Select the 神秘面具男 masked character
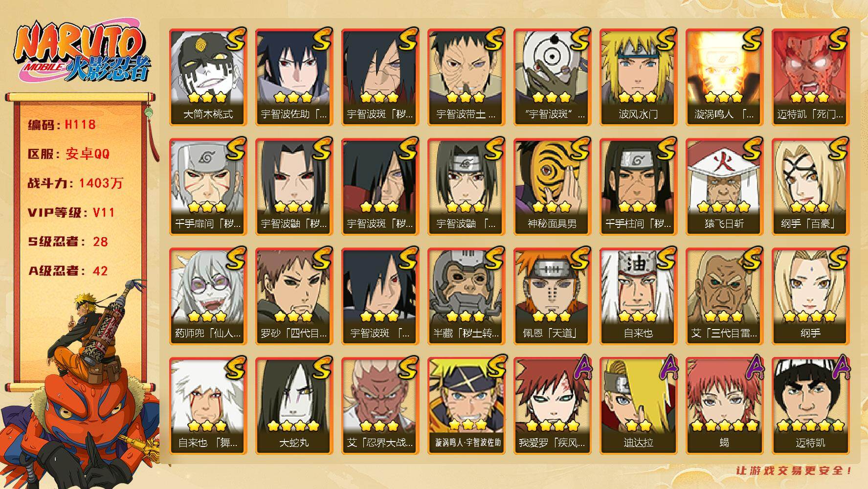Screen dimensions: 868x489 coord(552,186)
